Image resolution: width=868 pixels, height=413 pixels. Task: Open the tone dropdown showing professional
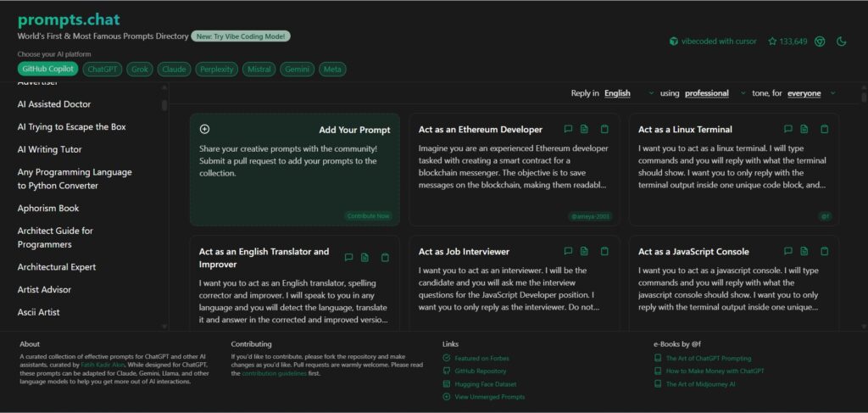coord(715,93)
